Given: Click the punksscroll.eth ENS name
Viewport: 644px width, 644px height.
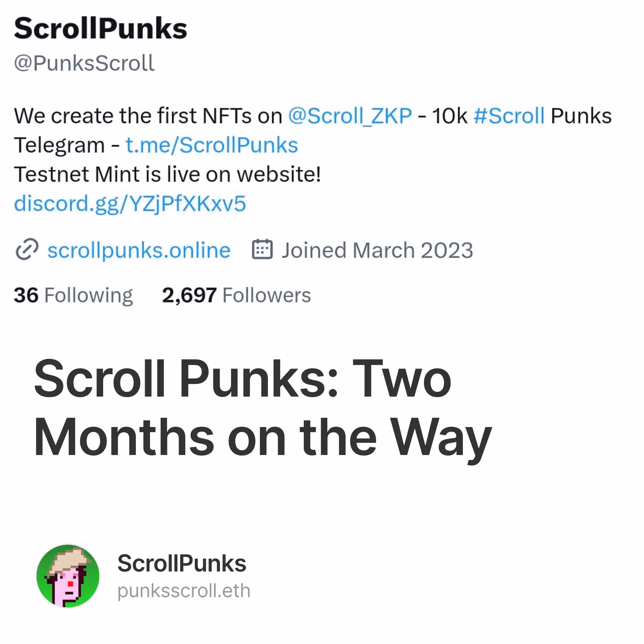Looking at the screenshot, I should (184, 591).
